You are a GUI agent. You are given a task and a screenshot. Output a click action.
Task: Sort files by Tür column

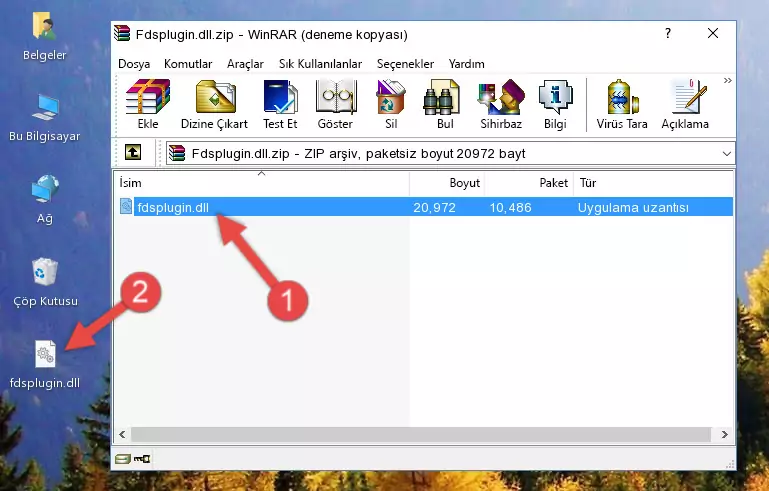point(653,183)
